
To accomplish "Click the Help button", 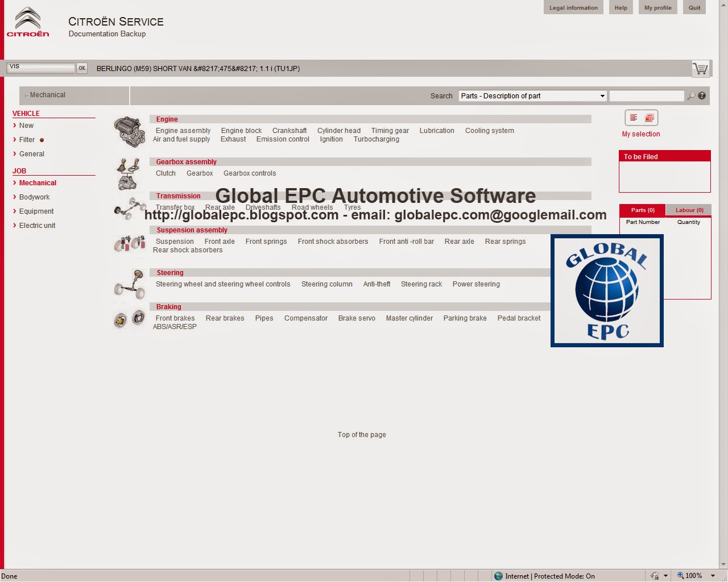I will tap(621, 7).
